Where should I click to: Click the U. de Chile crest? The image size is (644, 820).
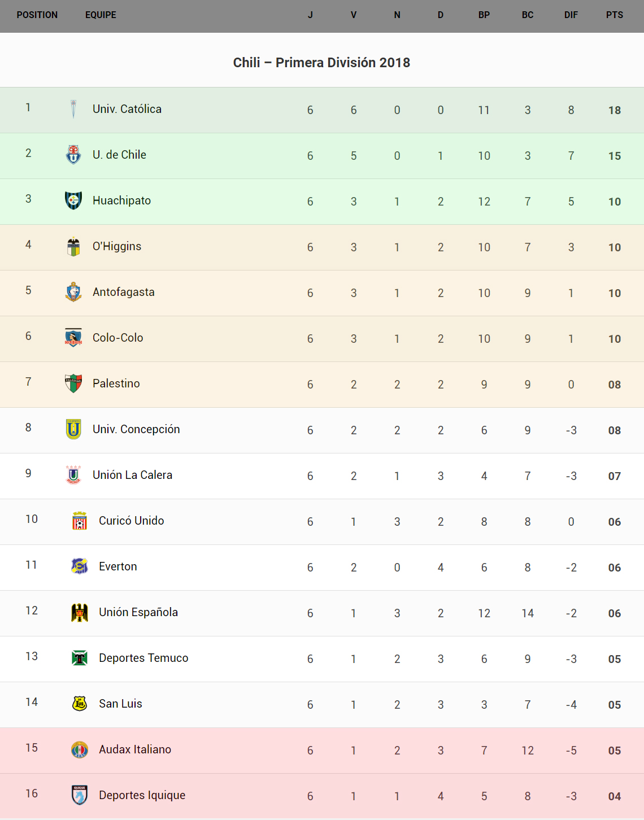click(73, 155)
